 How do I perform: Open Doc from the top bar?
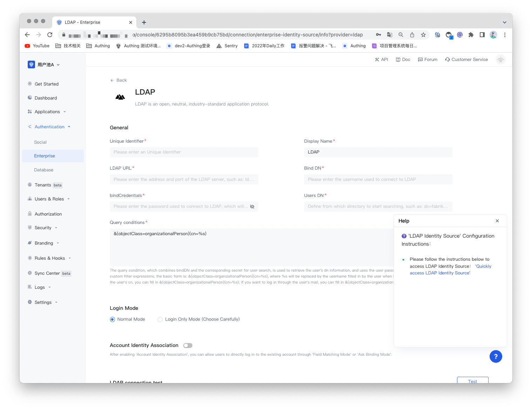coord(403,60)
